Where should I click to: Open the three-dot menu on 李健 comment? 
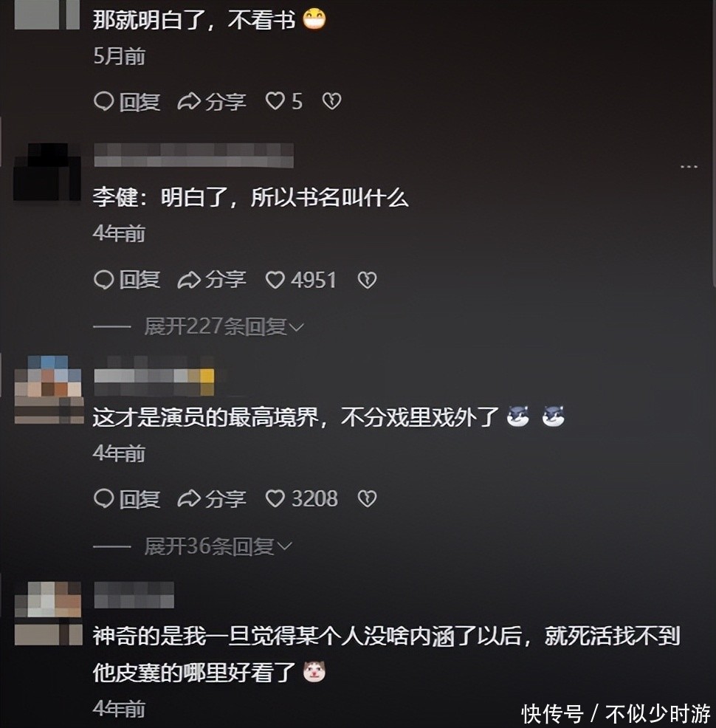click(689, 166)
